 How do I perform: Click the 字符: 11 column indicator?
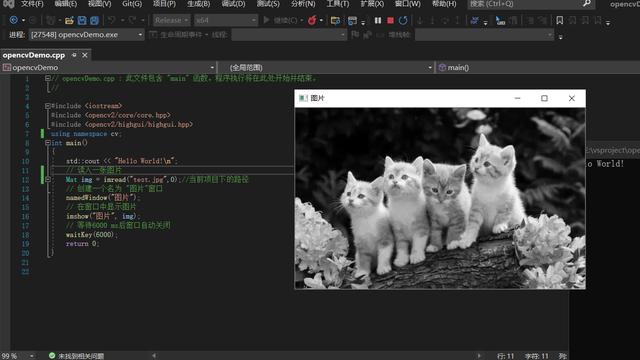coord(537,356)
